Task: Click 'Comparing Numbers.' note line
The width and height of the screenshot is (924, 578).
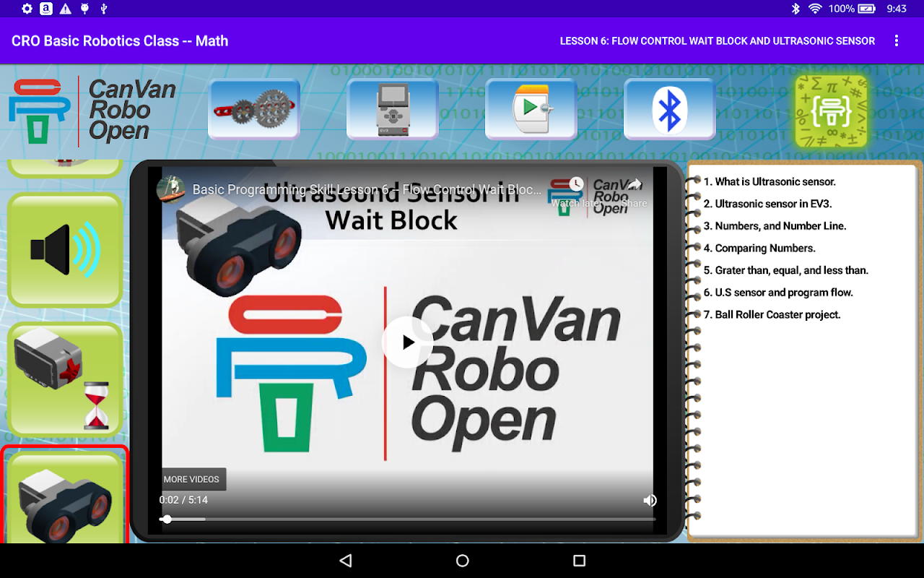Action: 759,249
